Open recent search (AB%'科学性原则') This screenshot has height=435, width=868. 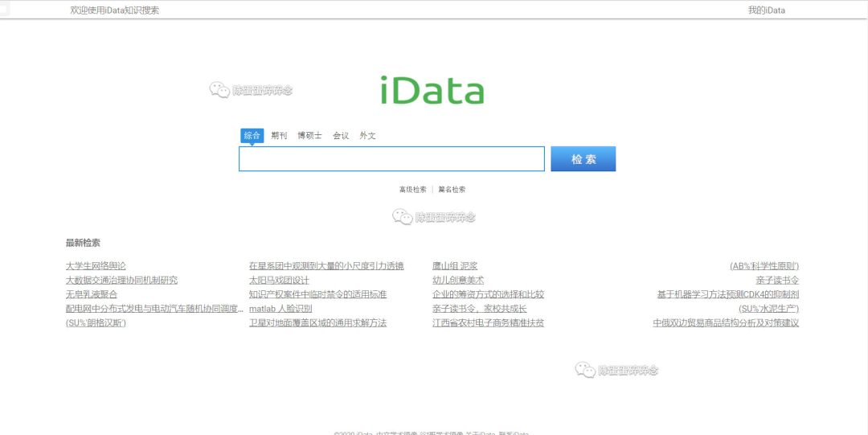pyautogui.click(x=764, y=266)
